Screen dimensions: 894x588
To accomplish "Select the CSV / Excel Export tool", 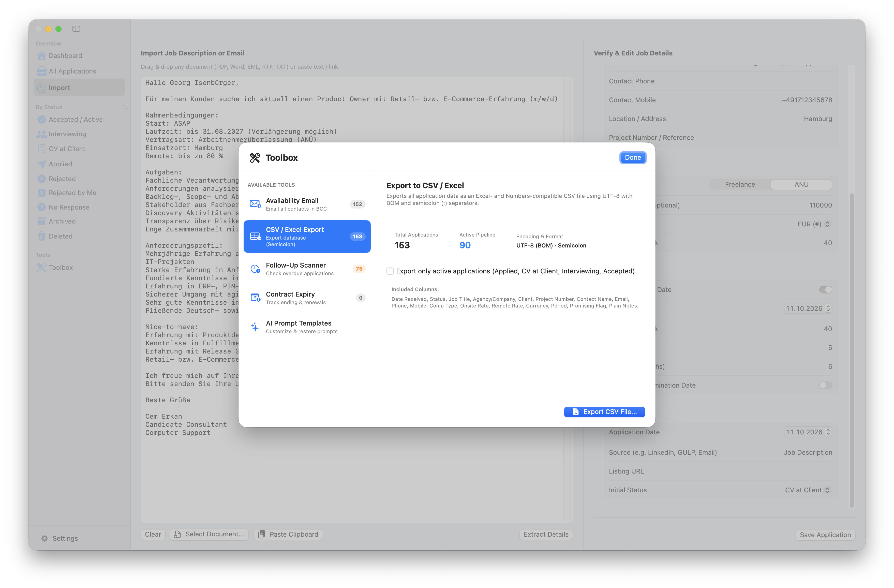I will [x=307, y=236].
